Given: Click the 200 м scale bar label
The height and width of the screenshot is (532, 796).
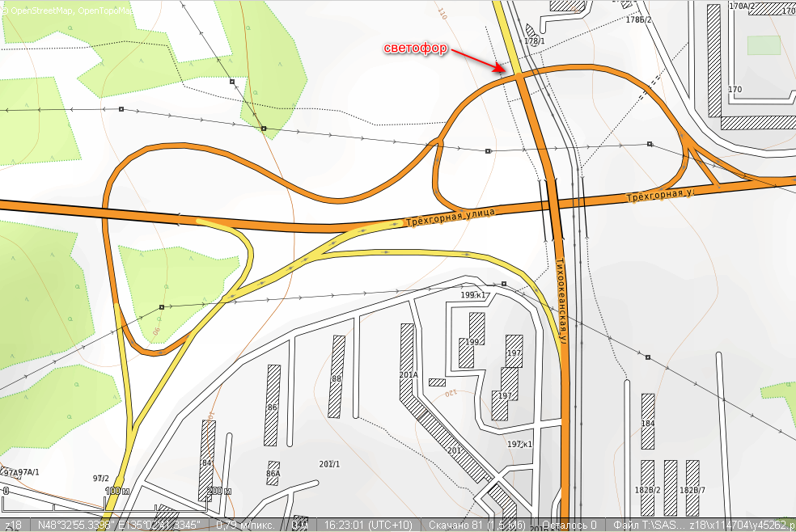Looking at the screenshot, I should (219, 491).
